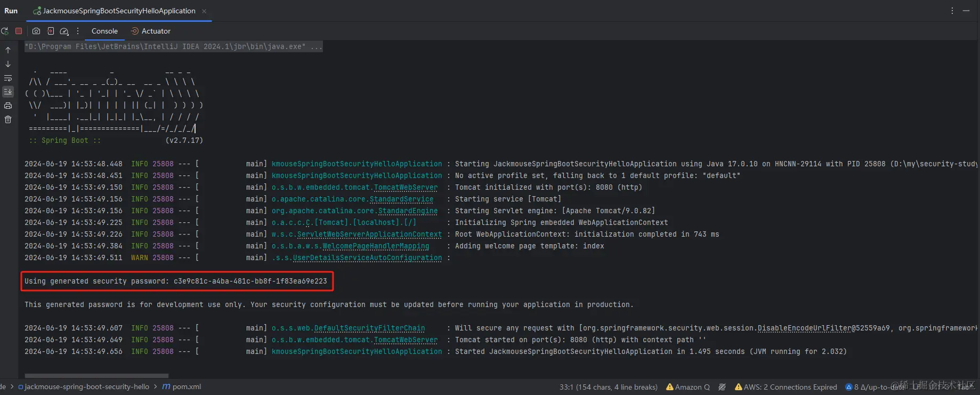Open the profiler gauge dropdown

click(x=64, y=31)
